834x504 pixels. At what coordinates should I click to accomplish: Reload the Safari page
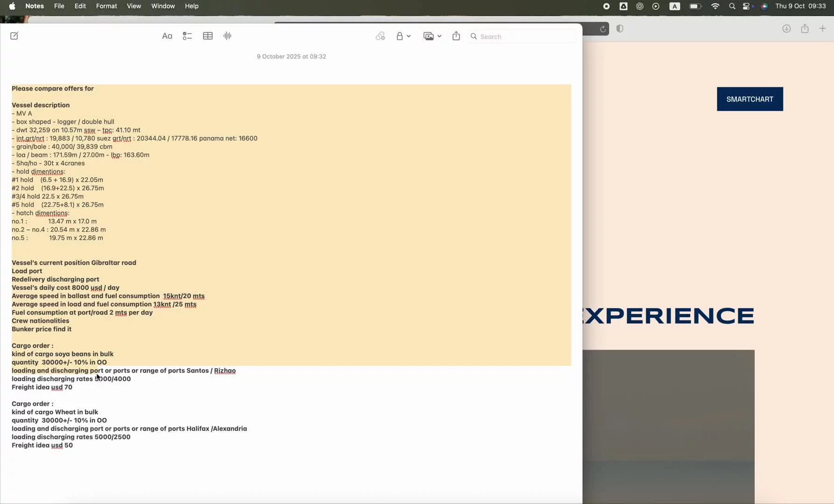click(x=603, y=29)
